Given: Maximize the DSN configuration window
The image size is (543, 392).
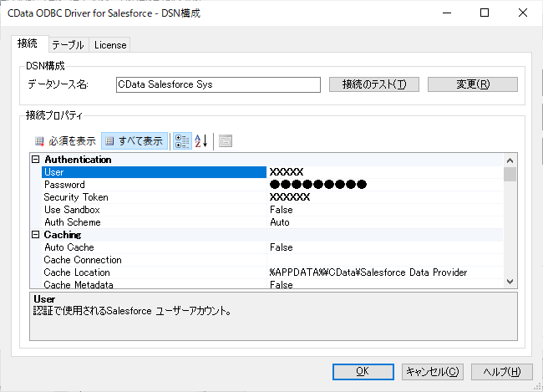Looking at the screenshot, I should (485, 13).
